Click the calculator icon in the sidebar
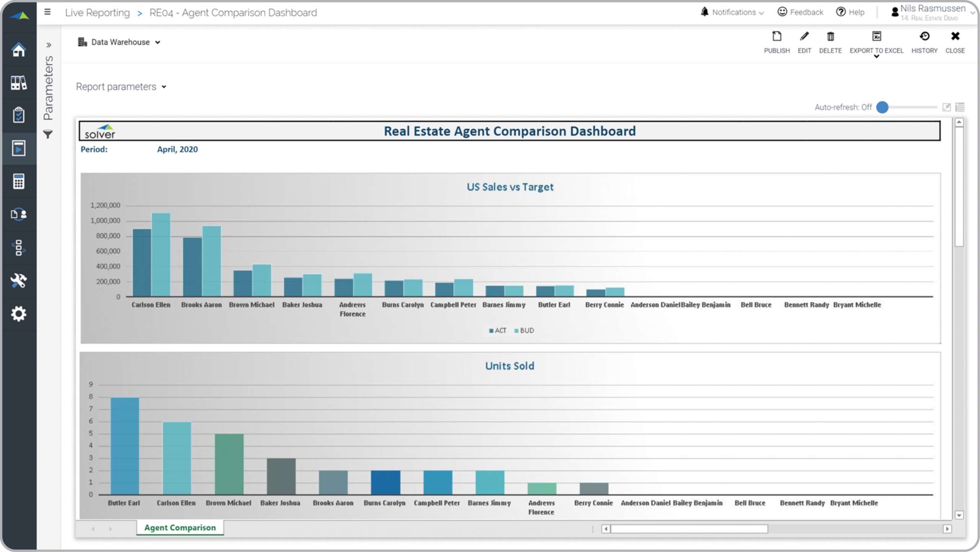 (x=18, y=182)
